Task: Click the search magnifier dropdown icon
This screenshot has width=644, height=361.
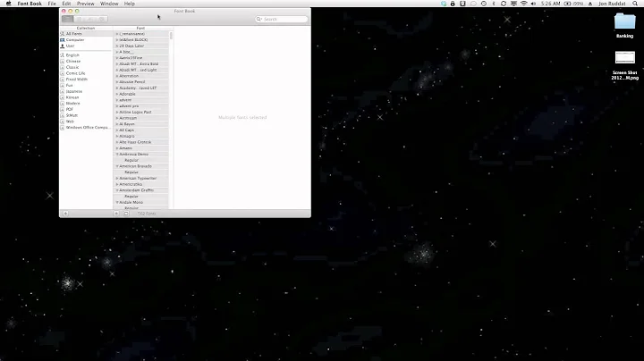Action: 258,20
